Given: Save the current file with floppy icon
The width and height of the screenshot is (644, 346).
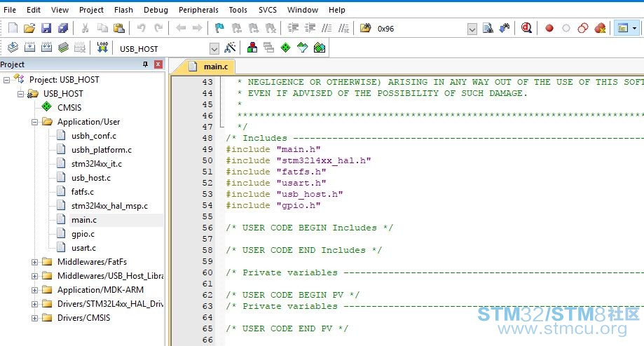Looking at the screenshot, I should pyautogui.click(x=46, y=28).
